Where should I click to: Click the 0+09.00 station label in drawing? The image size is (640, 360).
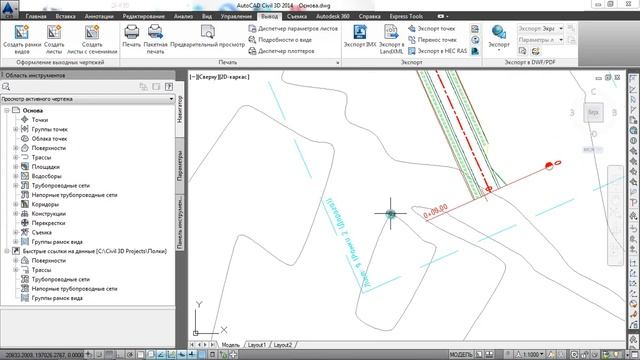pos(436,211)
